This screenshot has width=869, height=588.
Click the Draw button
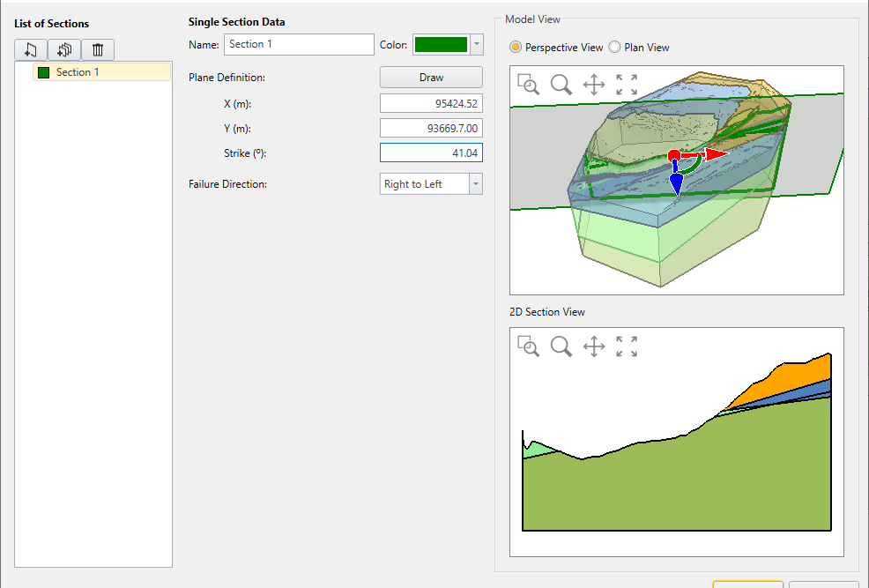point(431,77)
